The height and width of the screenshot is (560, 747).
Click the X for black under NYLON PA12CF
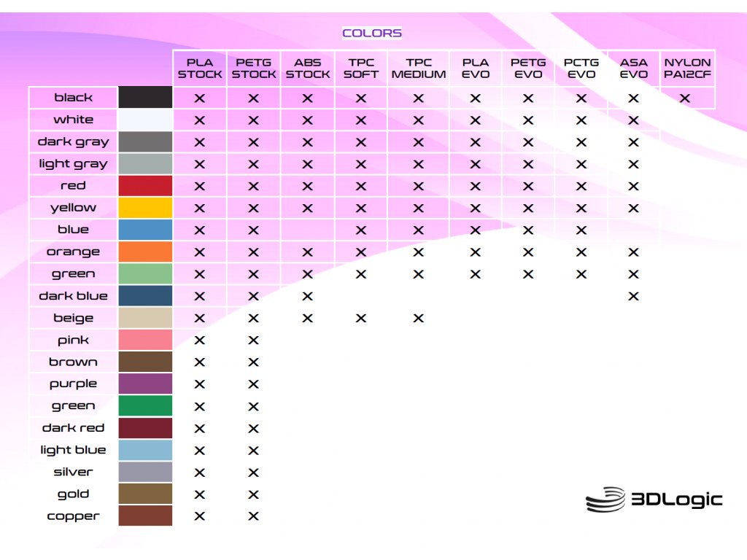tap(685, 98)
